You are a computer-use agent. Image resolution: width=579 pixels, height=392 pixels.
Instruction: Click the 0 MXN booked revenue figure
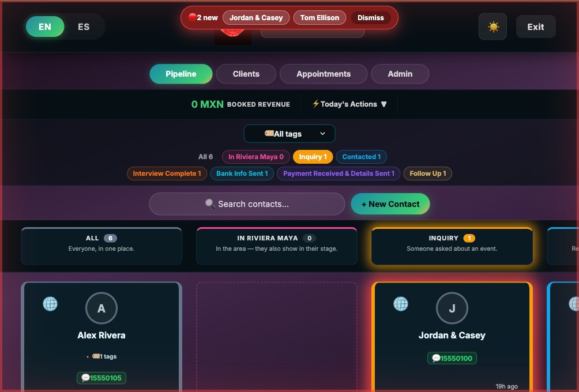[x=207, y=104]
